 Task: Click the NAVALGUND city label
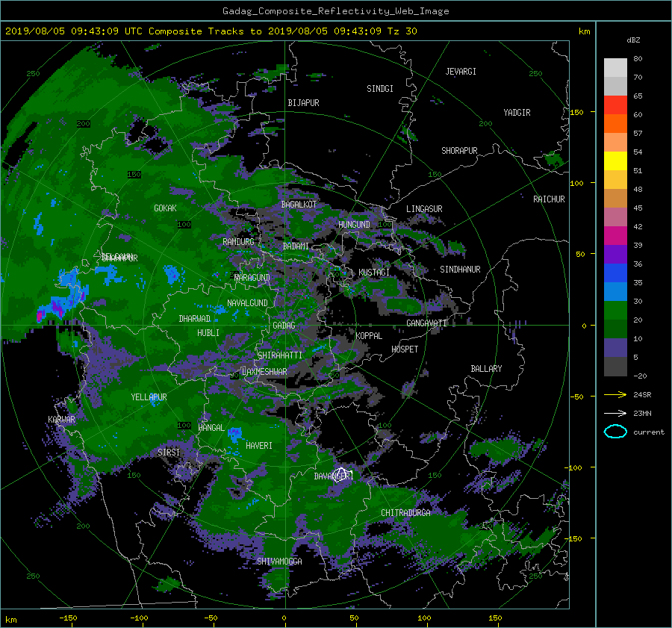pyautogui.click(x=247, y=303)
